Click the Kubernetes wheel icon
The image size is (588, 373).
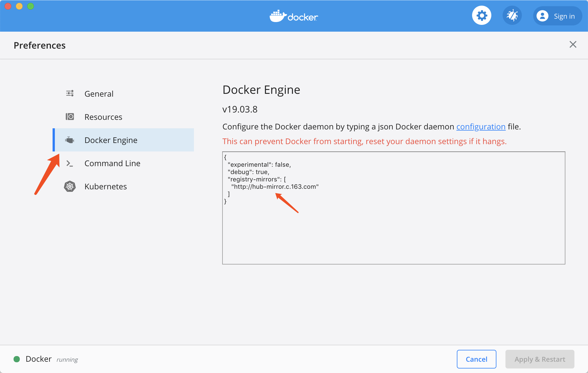[70, 186]
